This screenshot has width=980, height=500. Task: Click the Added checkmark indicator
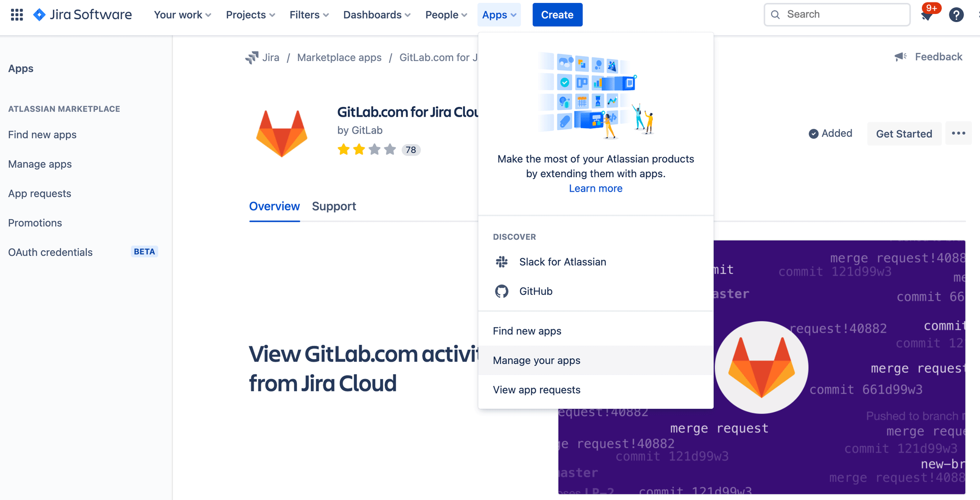(813, 134)
